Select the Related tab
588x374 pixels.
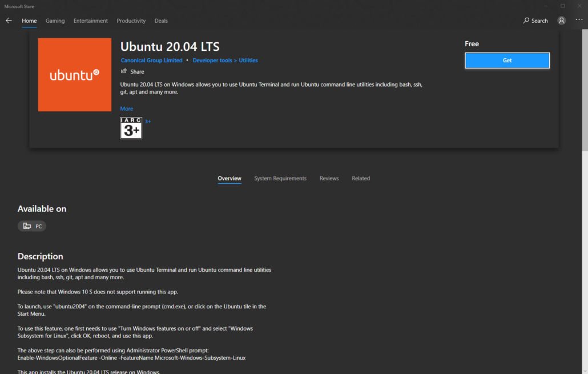[x=361, y=179]
